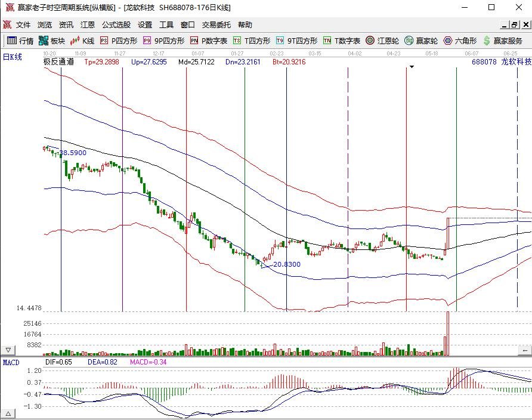This screenshot has width=532, height=420.
Task: Open the 9P四方形 tool
Action: tap(164, 41)
